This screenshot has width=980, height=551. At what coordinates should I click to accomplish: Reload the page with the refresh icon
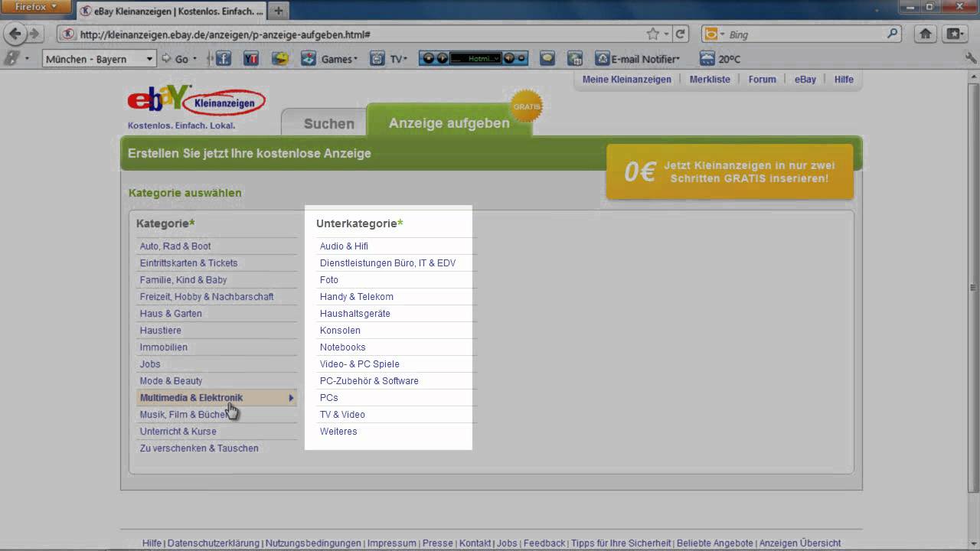(x=681, y=34)
